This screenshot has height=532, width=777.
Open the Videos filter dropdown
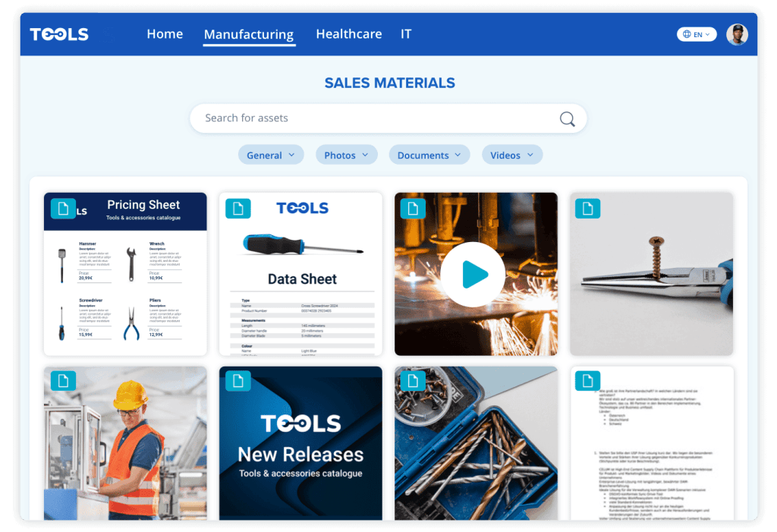pos(511,154)
